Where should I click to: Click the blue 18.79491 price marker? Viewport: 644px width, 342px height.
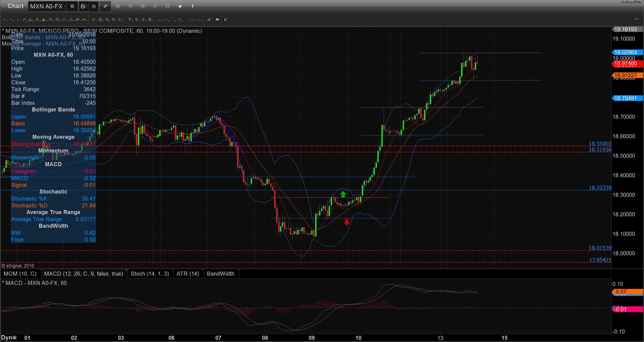tap(627, 98)
